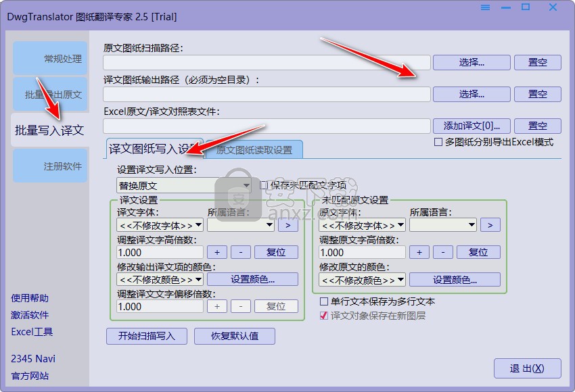Click the 原文图纸扫描路径 input field

pos(267,63)
